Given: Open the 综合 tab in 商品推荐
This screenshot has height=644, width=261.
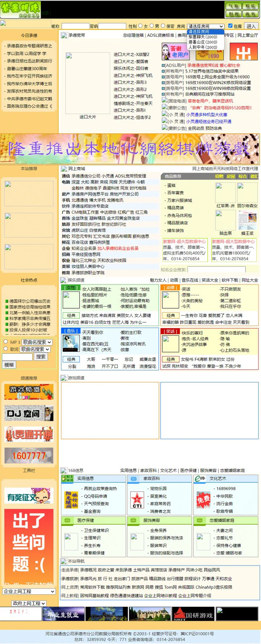Looking at the screenshot, I should tap(243, 176).
